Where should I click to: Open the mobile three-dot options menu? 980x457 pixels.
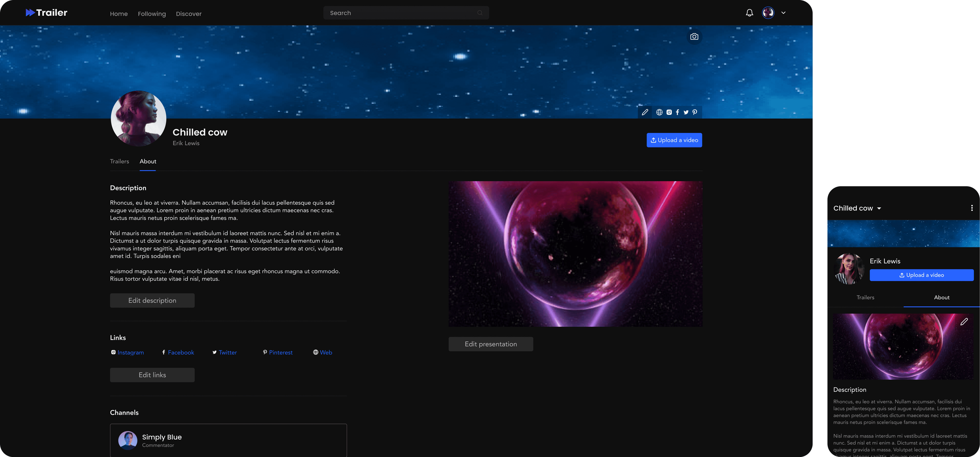tap(972, 208)
